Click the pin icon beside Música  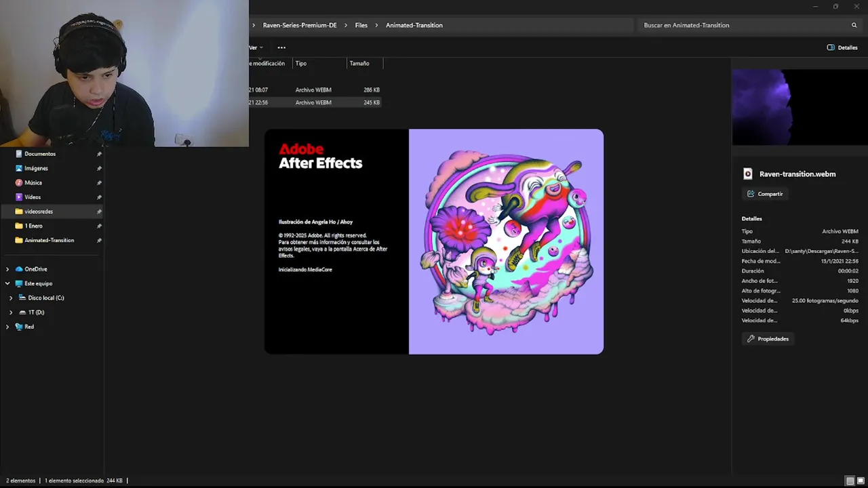click(99, 182)
